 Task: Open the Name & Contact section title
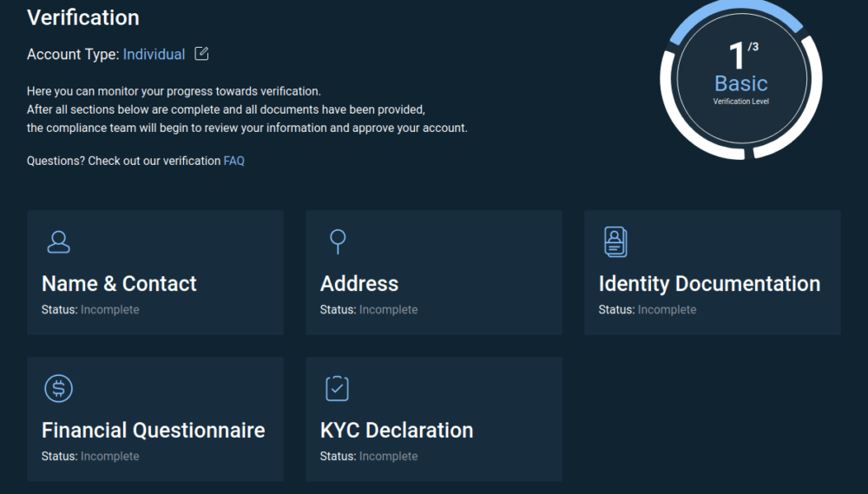click(x=119, y=284)
